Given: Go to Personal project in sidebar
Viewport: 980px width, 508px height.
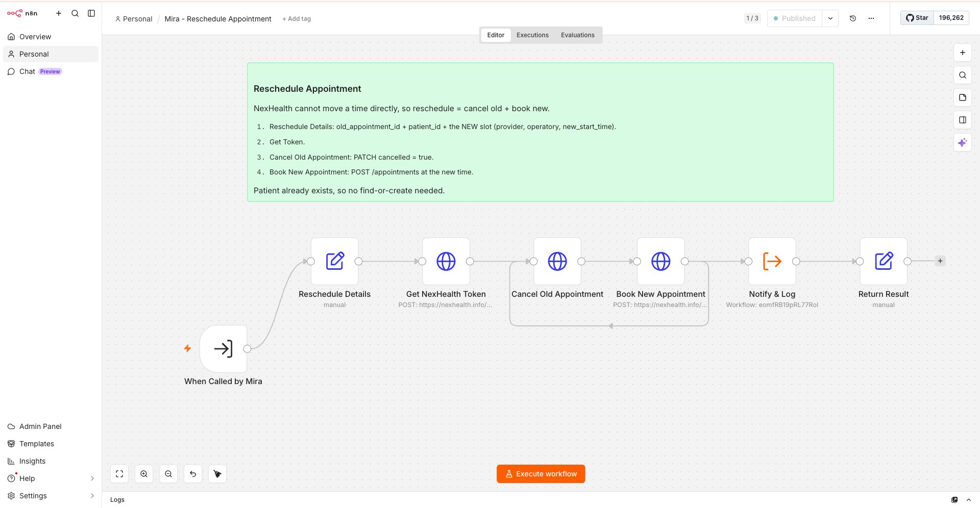Looking at the screenshot, I should click(x=51, y=54).
